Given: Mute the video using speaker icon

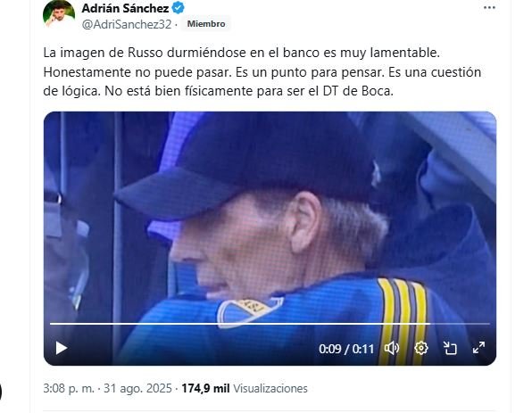Looking at the screenshot, I should 392,348.
